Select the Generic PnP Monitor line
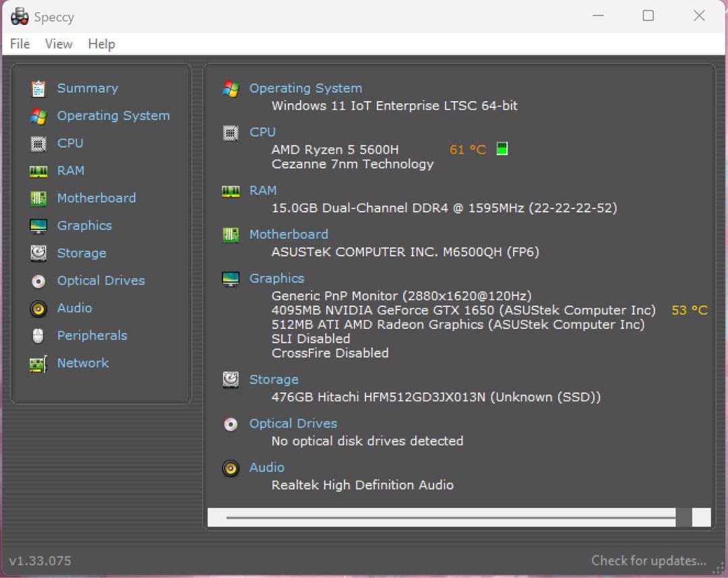Image resolution: width=728 pixels, height=578 pixels. [x=402, y=295]
